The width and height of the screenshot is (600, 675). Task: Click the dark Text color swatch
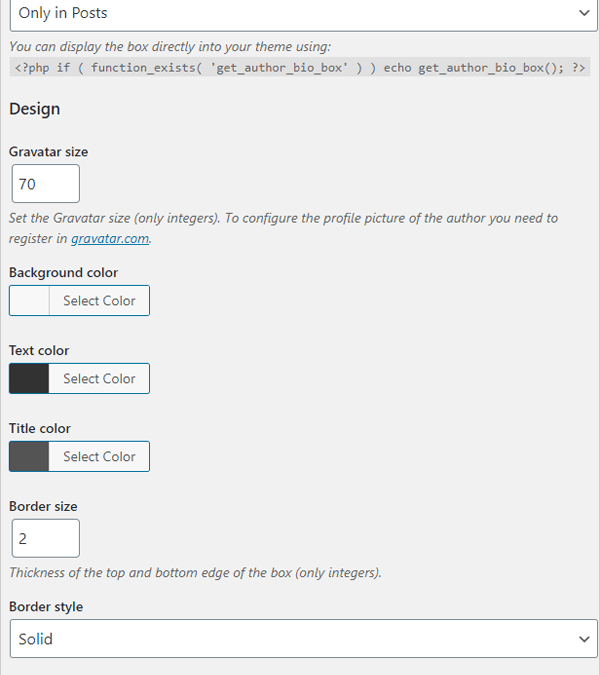(x=29, y=378)
